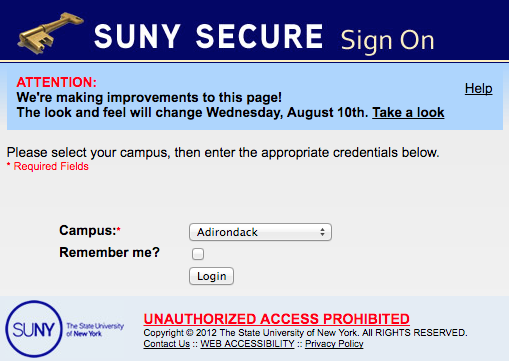509x361 pixels.
Task: Tick the Remember me checkbox
Action: point(198,254)
